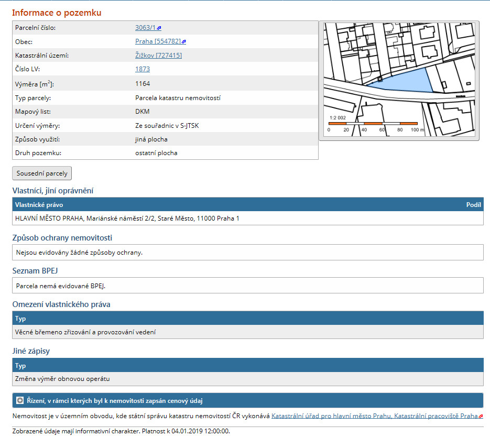Click the Vlastnické právo column header

coord(39,205)
